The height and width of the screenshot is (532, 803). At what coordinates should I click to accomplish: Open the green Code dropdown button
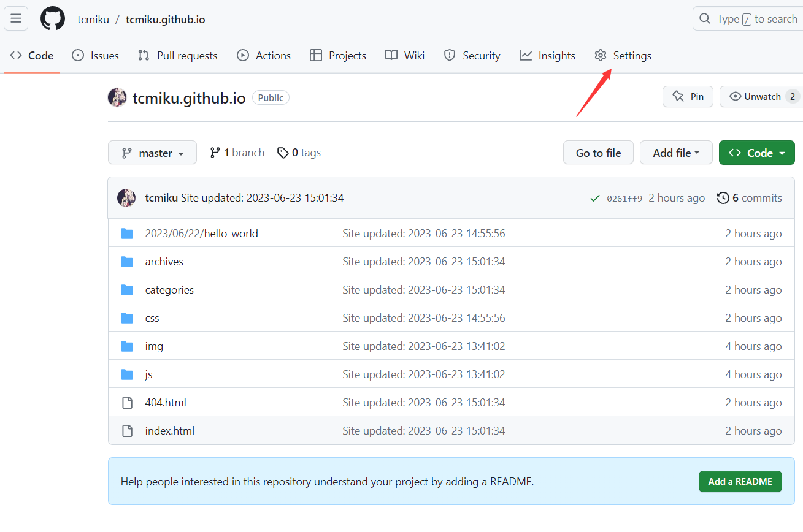pyautogui.click(x=756, y=153)
